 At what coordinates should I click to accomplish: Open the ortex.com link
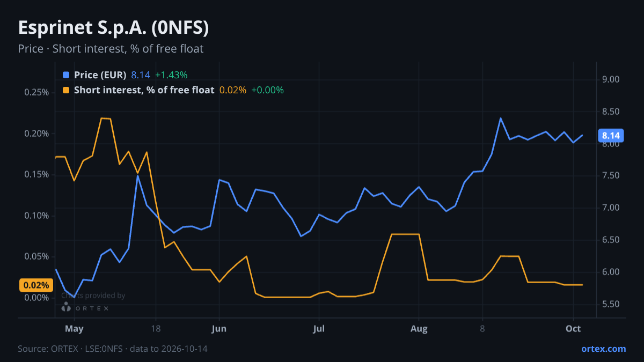coord(603,349)
